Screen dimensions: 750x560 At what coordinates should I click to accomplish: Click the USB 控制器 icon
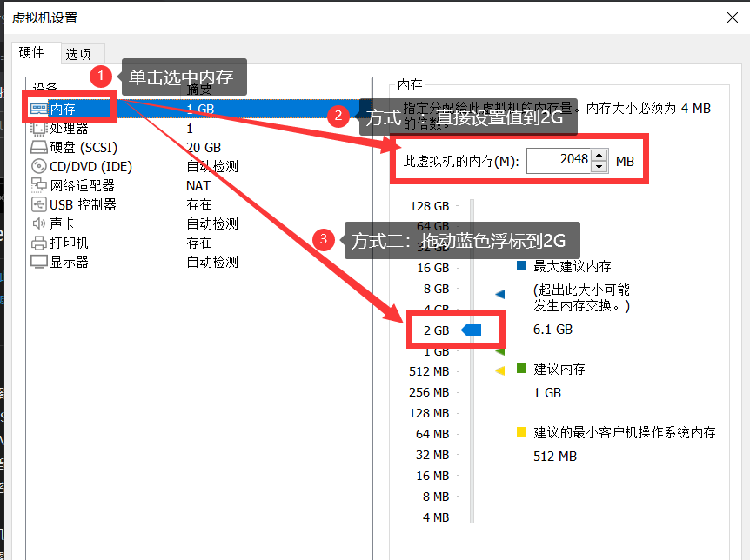[x=39, y=204]
